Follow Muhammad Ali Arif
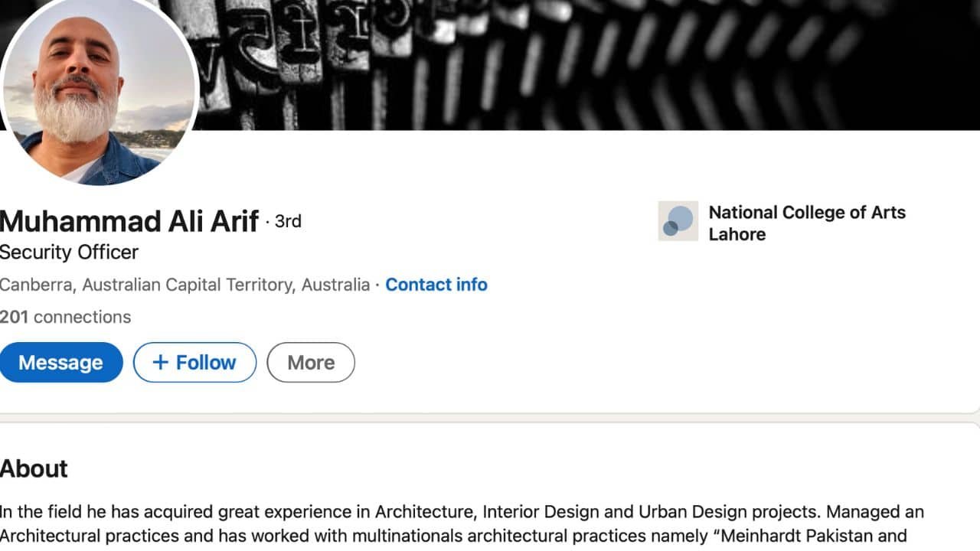 click(194, 363)
